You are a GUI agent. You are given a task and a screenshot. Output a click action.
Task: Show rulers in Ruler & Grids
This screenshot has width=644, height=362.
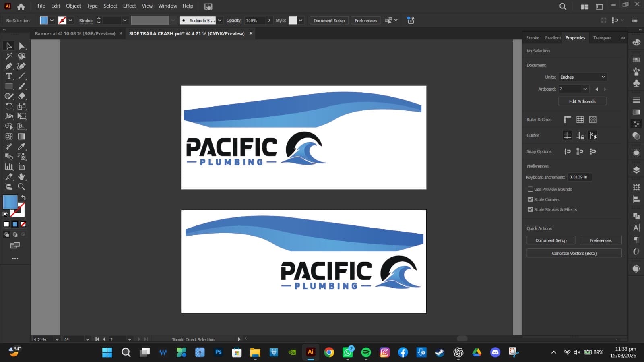568,120
